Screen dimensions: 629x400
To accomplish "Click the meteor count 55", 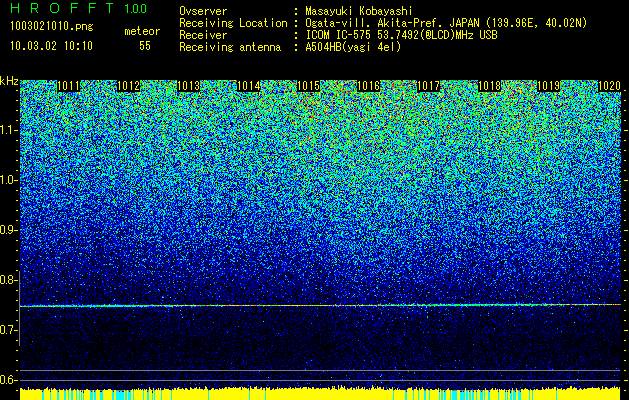I will (x=145, y=46).
